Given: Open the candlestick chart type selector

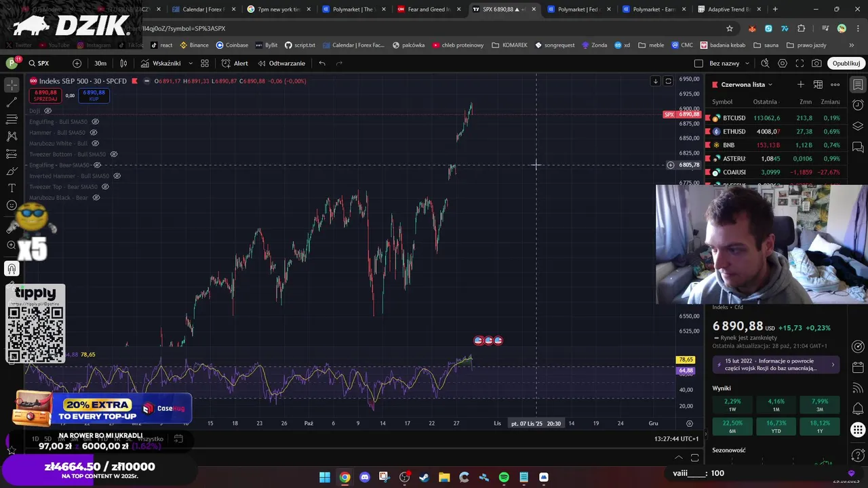Looking at the screenshot, I should click(123, 63).
